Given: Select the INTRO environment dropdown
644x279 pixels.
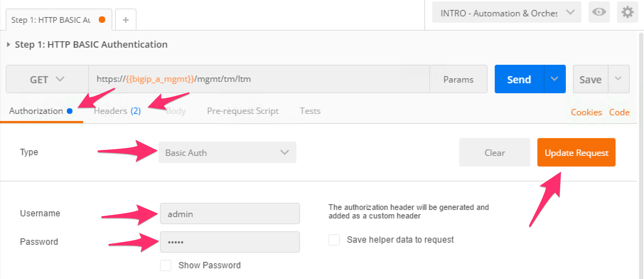Looking at the screenshot, I should pos(506,13).
